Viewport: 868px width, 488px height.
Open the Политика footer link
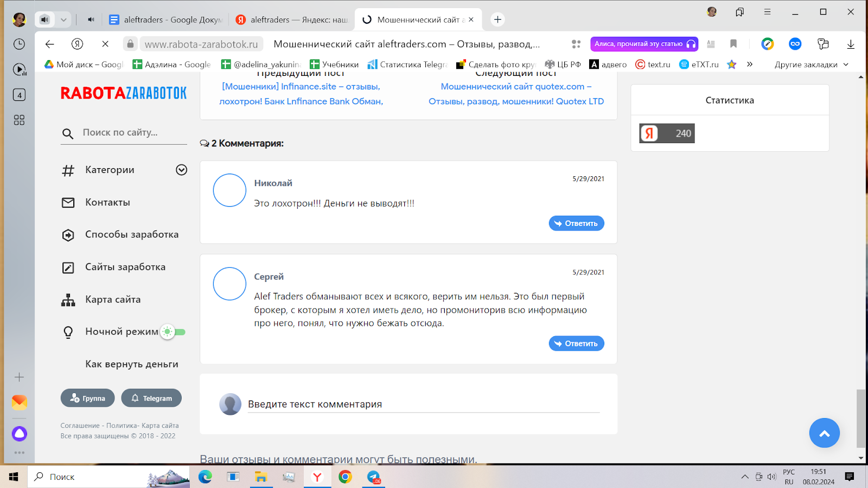tap(121, 426)
